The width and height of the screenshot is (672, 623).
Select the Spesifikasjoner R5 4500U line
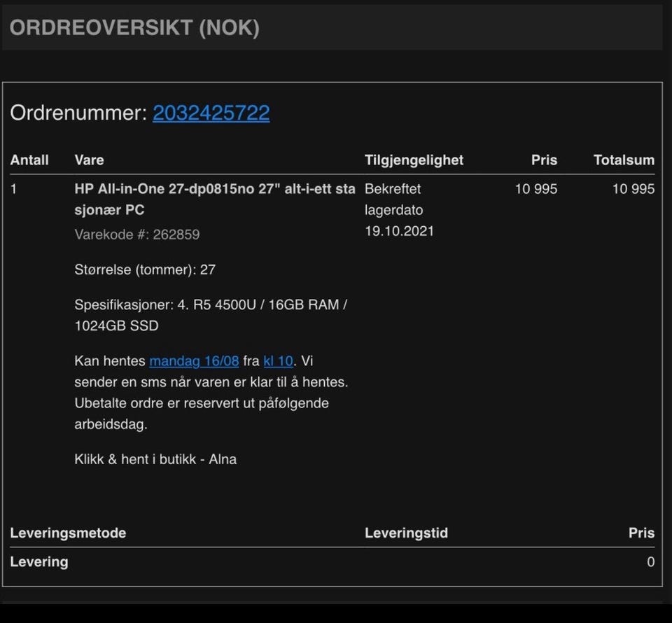pyautogui.click(x=211, y=315)
